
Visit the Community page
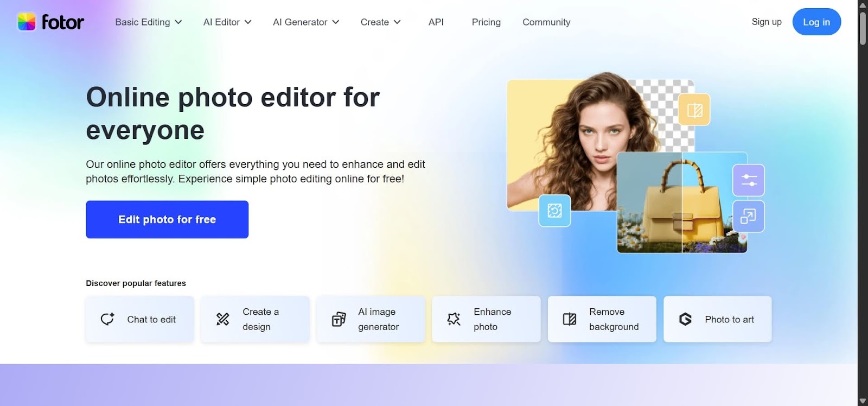tap(546, 22)
